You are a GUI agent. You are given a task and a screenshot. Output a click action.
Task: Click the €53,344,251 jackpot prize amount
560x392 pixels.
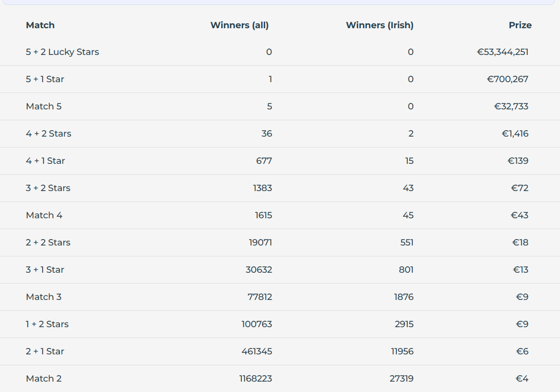point(503,52)
